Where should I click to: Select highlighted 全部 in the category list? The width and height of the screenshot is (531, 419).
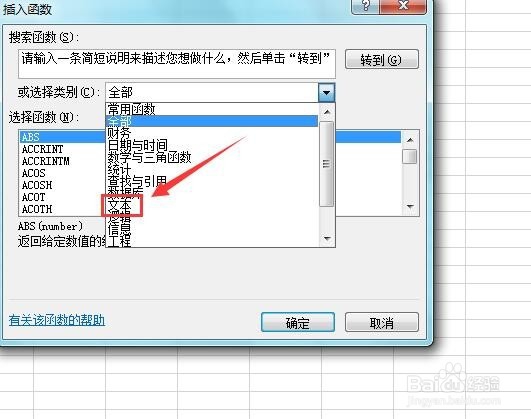tap(212, 121)
